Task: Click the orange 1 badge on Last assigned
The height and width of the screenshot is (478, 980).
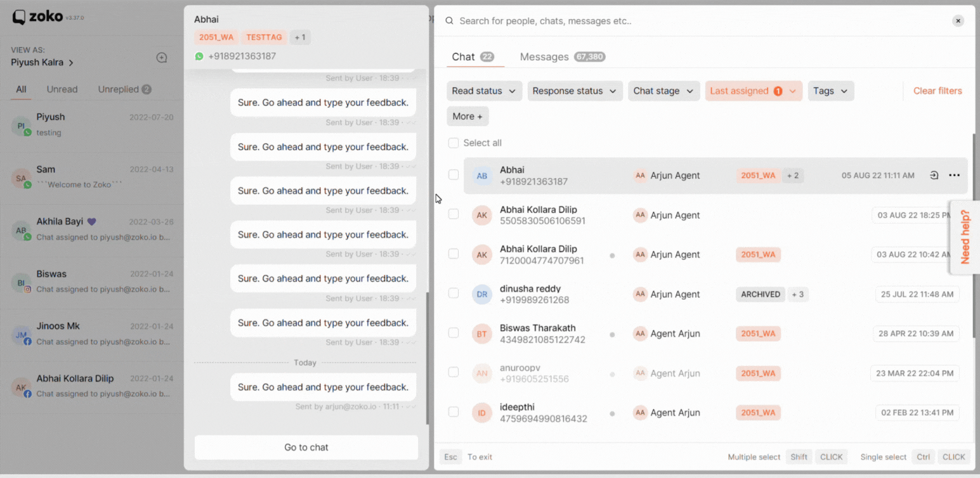Action: coord(778,91)
